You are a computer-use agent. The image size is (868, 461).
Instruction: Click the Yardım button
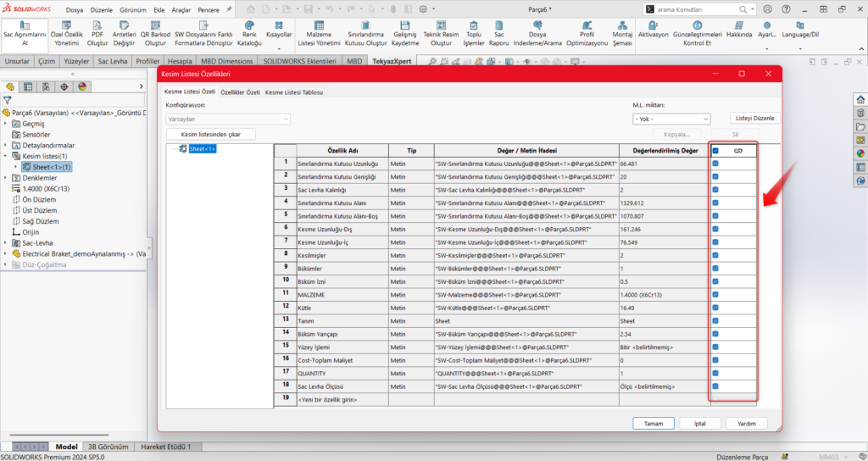[x=747, y=424]
